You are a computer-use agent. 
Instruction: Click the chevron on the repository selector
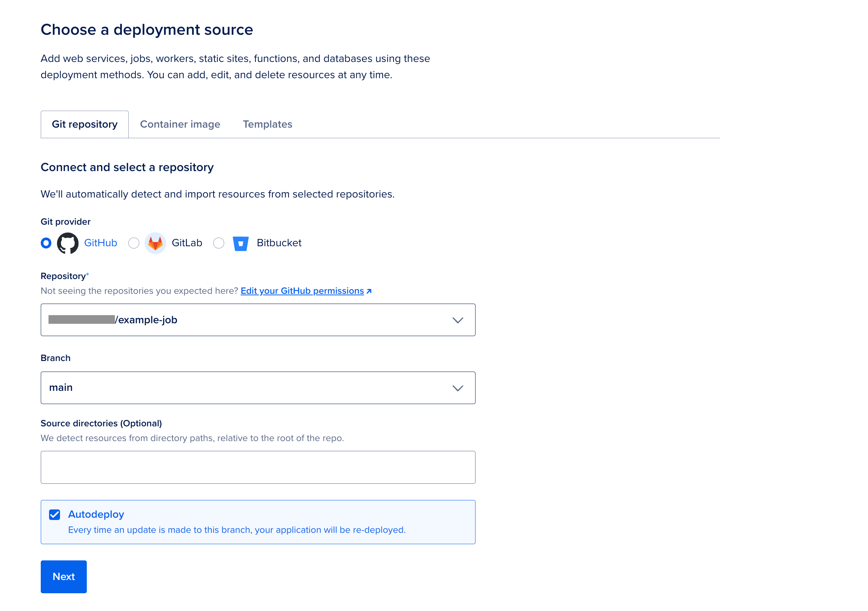(458, 320)
